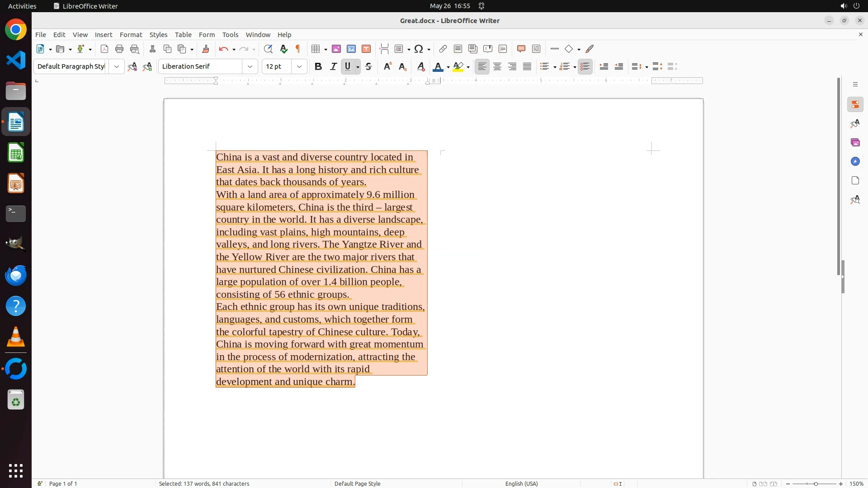Click the Strikethrough formatting icon
The width and height of the screenshot is (868, 488).
tap(368, 66)
